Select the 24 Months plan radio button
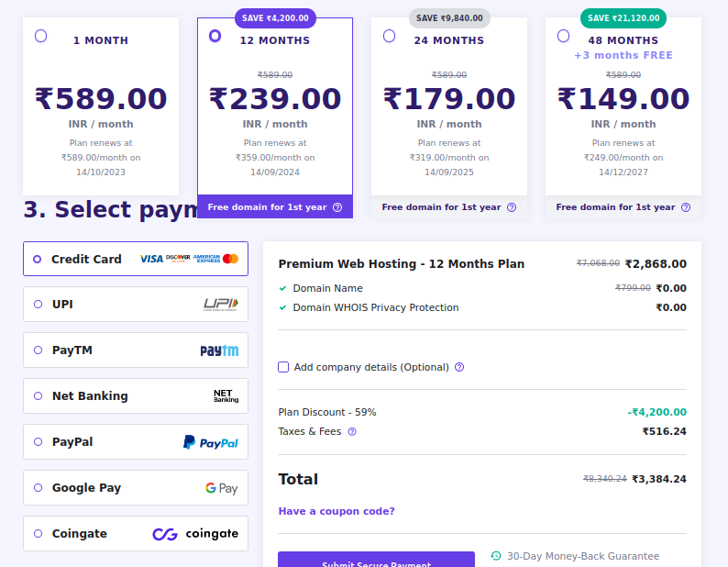Image resolution: width=728 pixels, height=567 pixels. pyautogui.click(x=390, y=36)
